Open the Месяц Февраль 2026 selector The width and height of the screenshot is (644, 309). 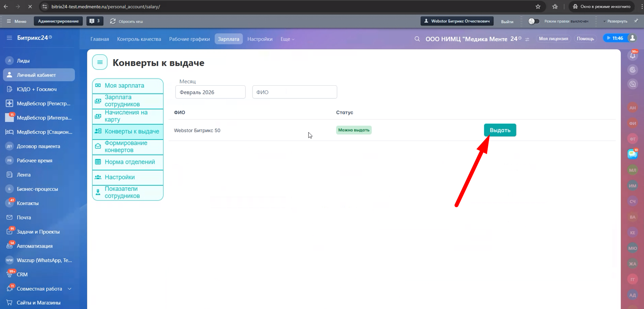pyautogui.click(x=210, y=92)
